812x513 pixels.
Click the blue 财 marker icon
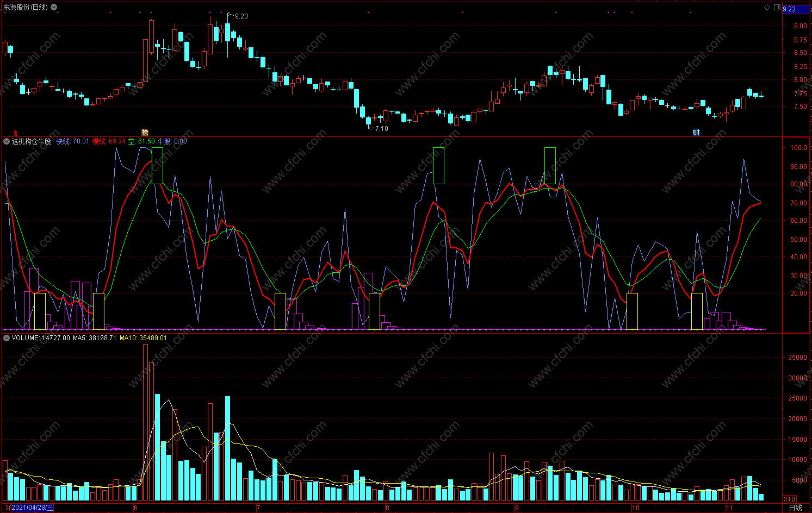tap(696, 133)
